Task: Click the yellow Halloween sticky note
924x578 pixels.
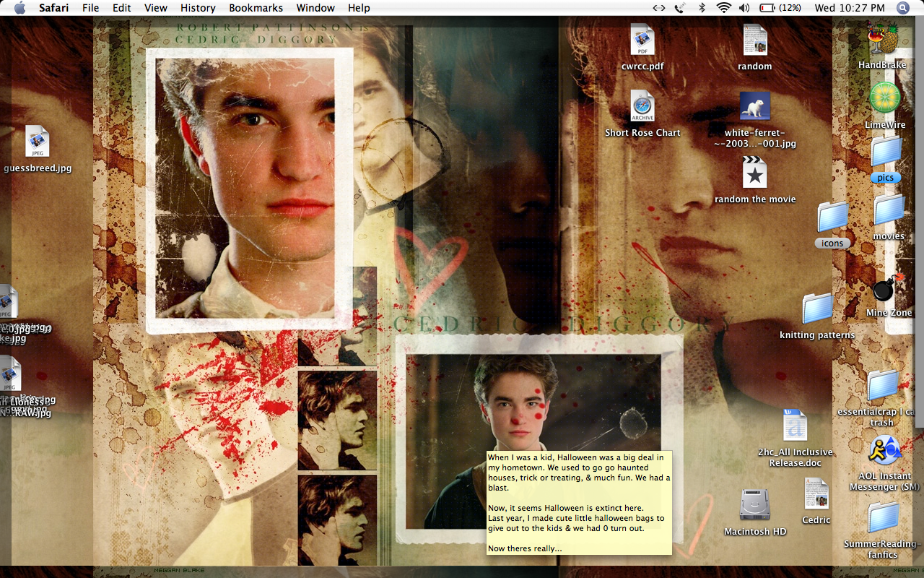Action: [x=579, y=503]
